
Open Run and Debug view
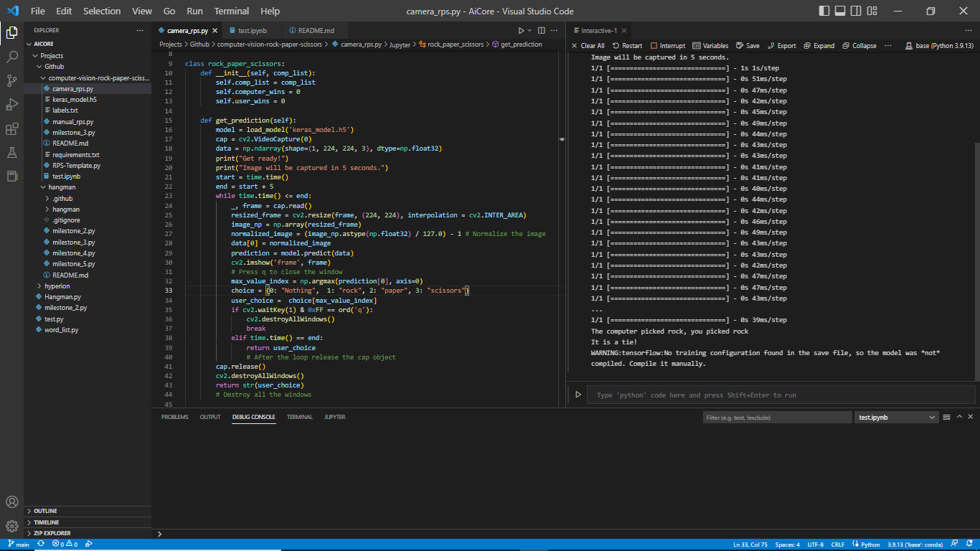pos(11,105)
